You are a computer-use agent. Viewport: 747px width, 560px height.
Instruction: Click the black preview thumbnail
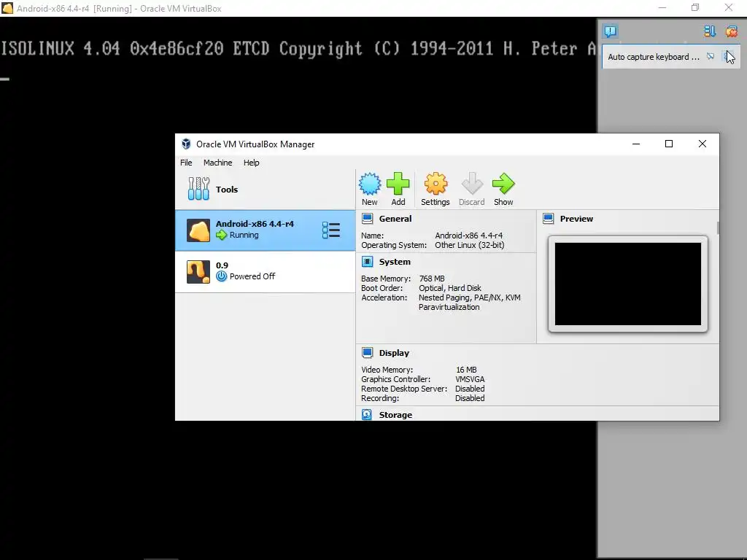(x=628, y=284)
